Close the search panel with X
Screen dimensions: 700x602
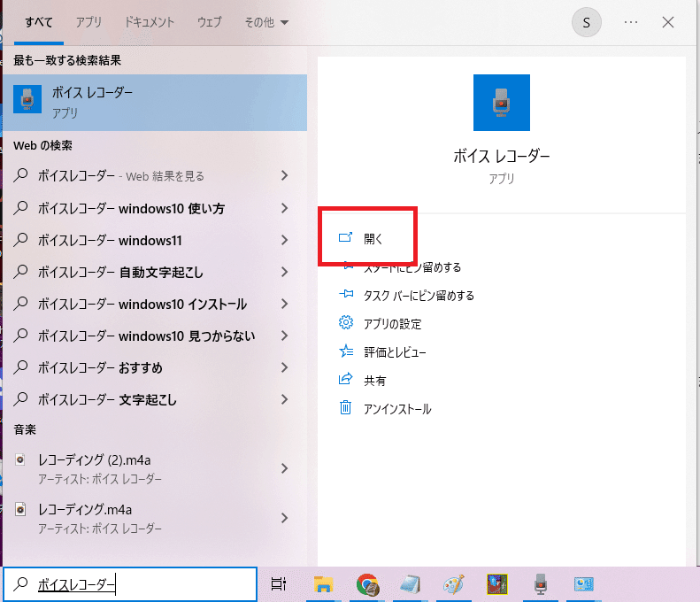click(668, 22)
